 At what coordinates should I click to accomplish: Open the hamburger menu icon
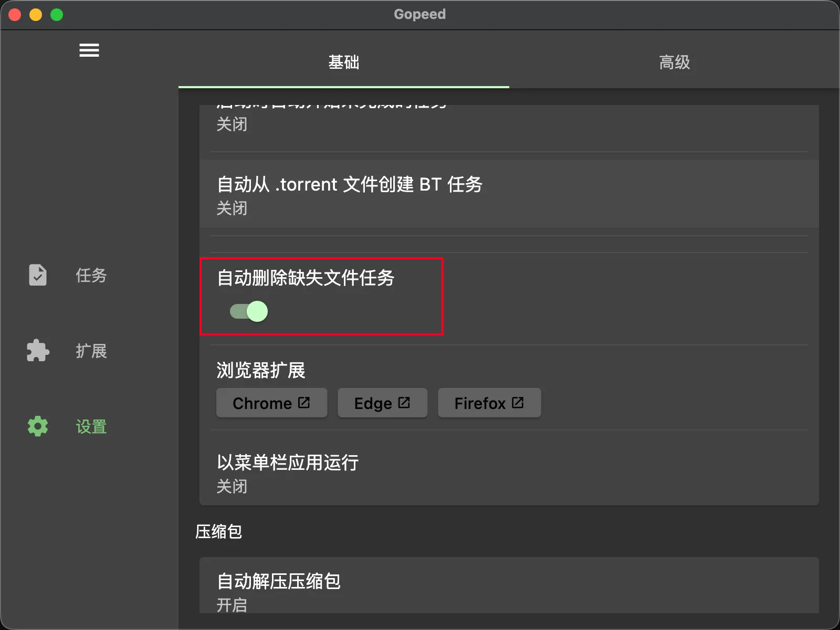pos(89,50)
